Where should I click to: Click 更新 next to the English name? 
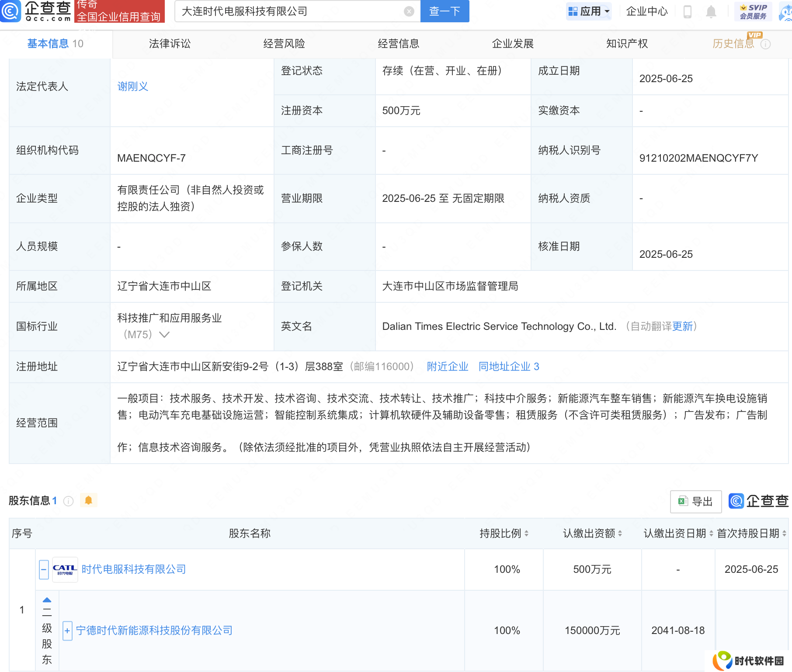682,326
